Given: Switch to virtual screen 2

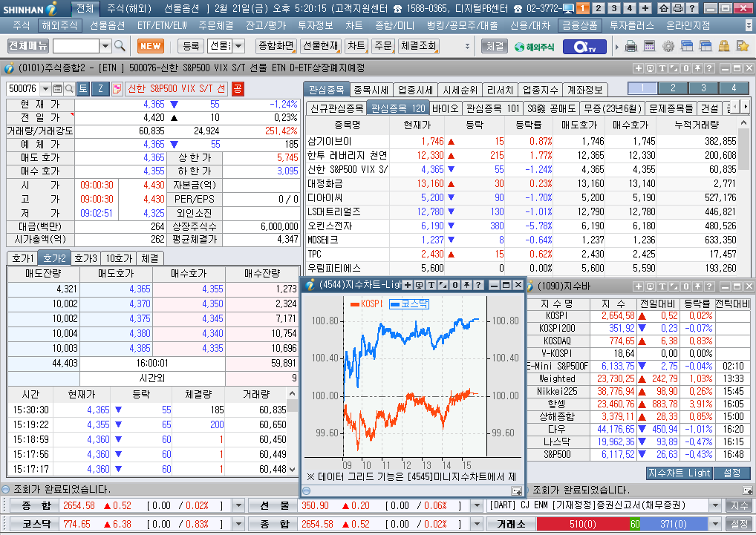Looking at the screenshot, I should coord(599,8).
